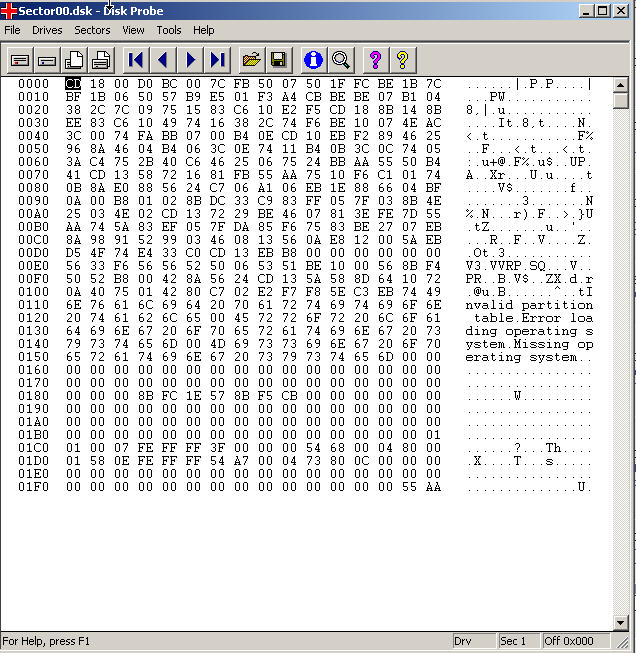The image size is (636, 653).
Task: Click the red cross Disk Probe title icon
Action: (x=9, y=11)
